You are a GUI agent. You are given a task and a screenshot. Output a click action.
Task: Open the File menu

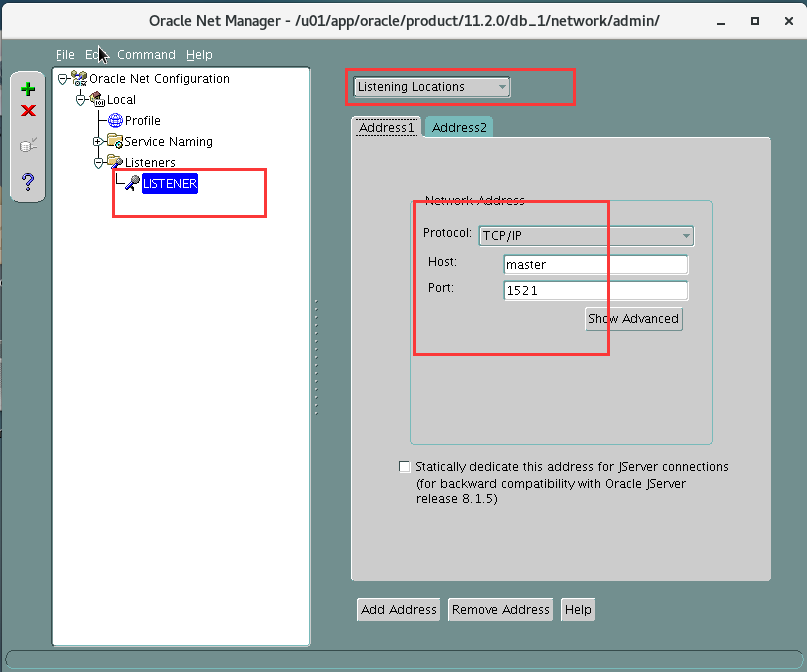[x=65, y=55]
